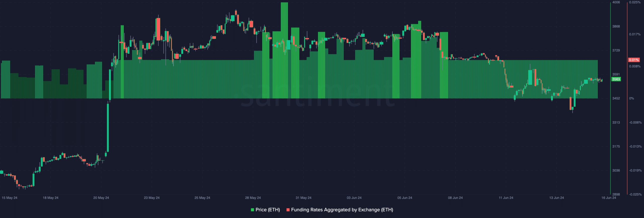Click the 3452 price axis value

click(616, 98)
